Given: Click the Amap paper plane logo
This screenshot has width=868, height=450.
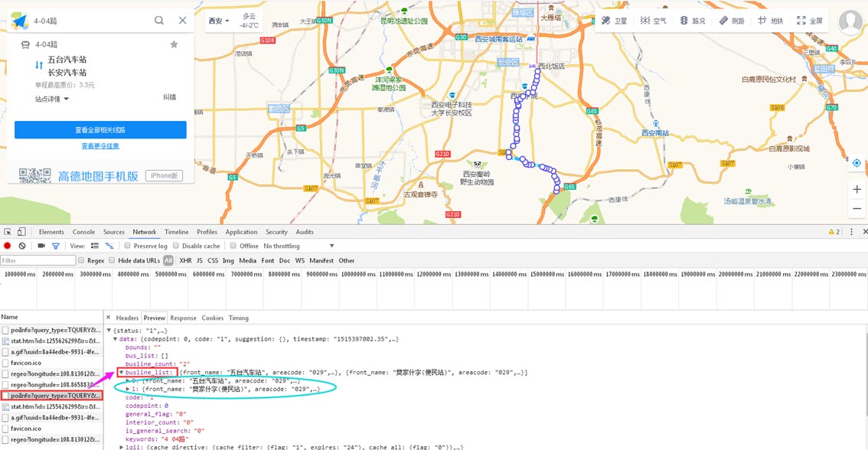Looking at the screenshot, I should tap(20, 21).
